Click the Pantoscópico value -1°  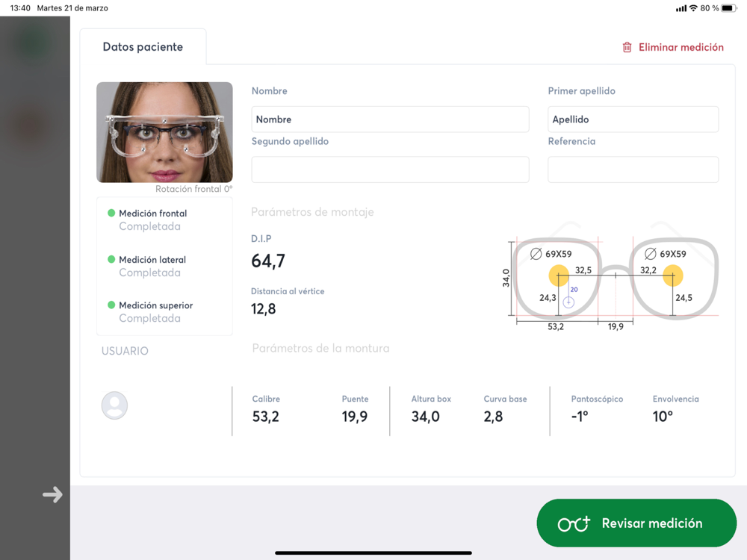click(580, 417)
